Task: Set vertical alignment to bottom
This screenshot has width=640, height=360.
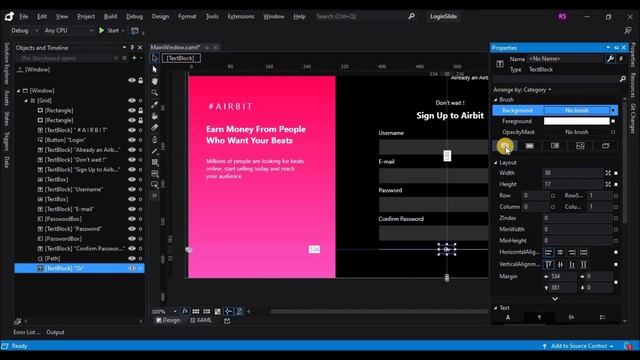Action: click(572, 264)
